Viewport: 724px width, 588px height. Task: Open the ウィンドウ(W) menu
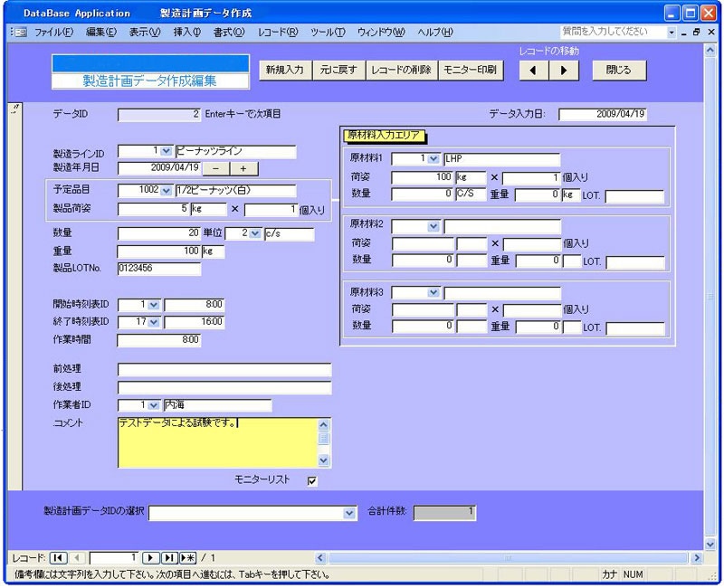[x=381, y=33]
